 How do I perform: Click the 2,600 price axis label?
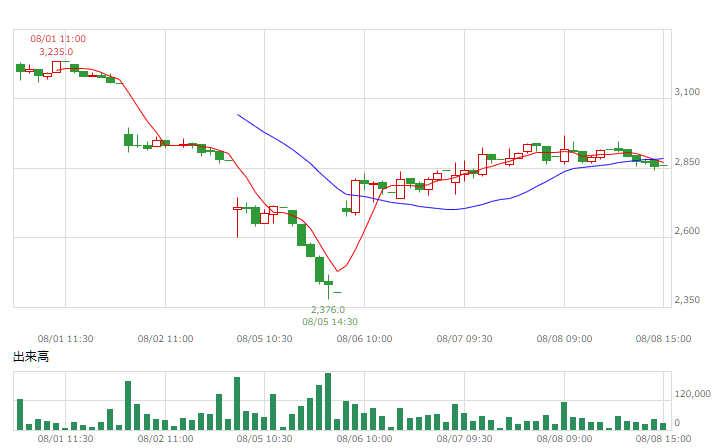tap(687, 230)
